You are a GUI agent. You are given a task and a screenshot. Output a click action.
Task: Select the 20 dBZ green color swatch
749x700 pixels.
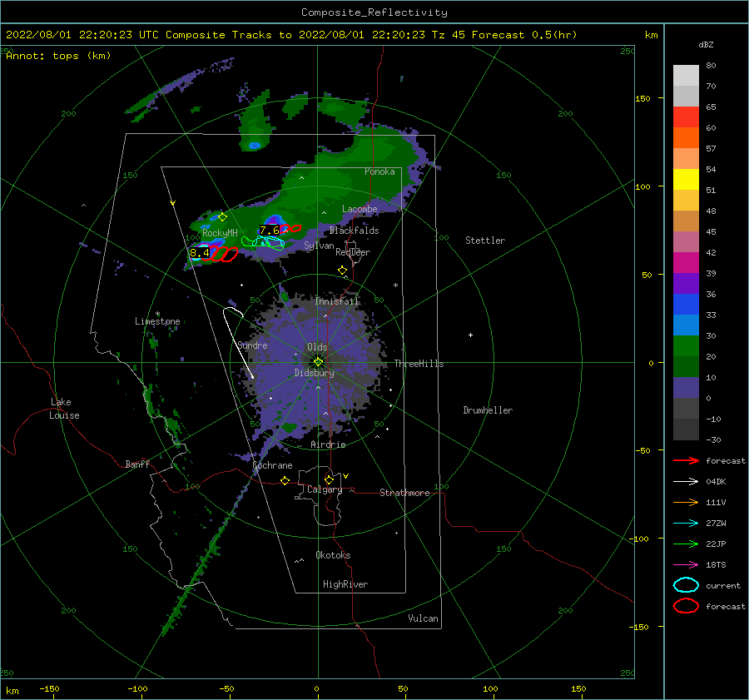686,346
